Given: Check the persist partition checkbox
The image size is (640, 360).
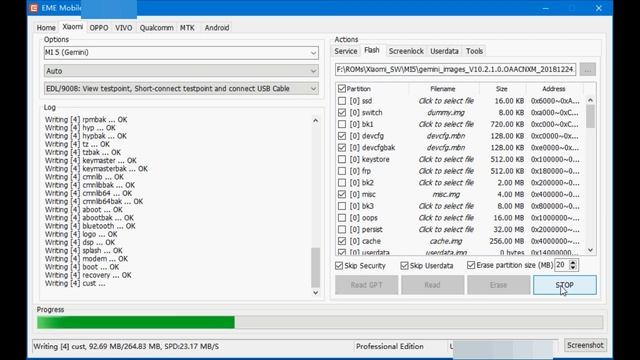Looking at the screenshot, I should 342,229.
